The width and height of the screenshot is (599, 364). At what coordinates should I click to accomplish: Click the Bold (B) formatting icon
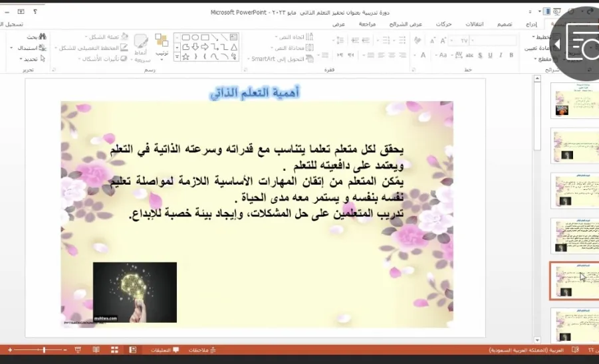click(x=511, y=55)
